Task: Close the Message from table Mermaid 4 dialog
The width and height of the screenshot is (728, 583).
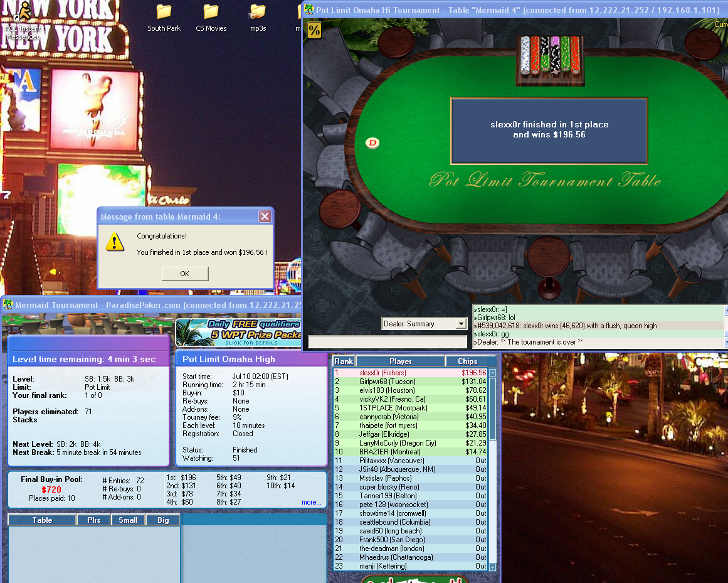Action: 265,217
